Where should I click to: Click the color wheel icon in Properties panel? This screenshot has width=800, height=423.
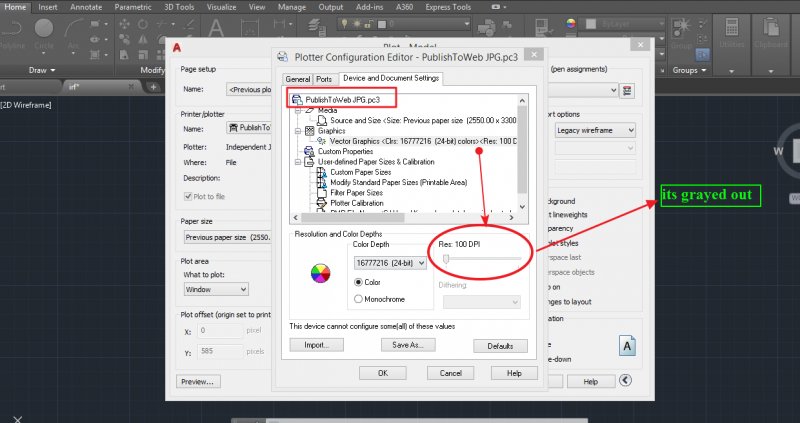(x=571, y=23)
